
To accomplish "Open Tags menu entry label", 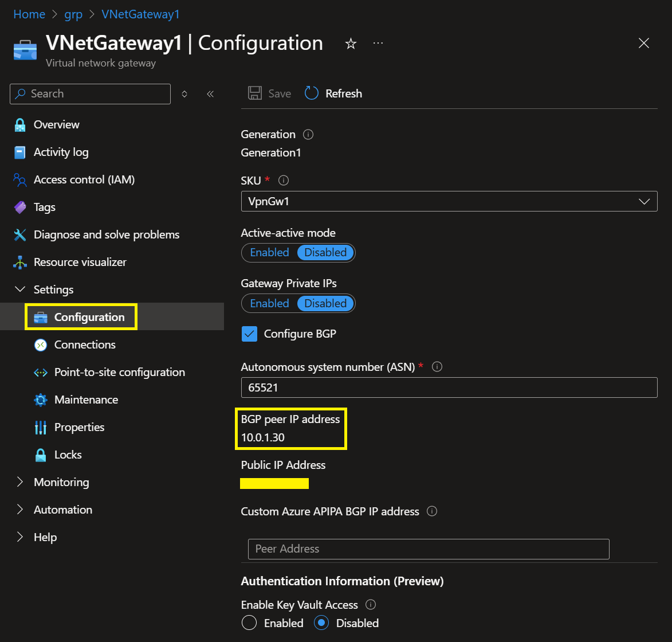I will 45,208.
